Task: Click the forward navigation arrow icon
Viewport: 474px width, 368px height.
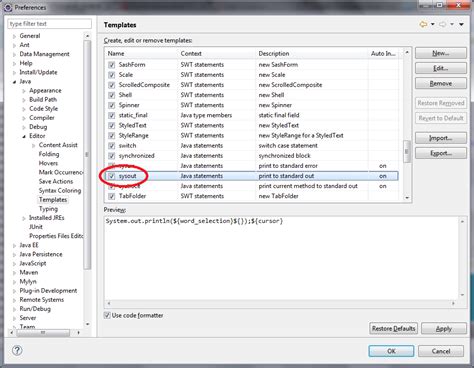Action: click(x=443, y=24)
